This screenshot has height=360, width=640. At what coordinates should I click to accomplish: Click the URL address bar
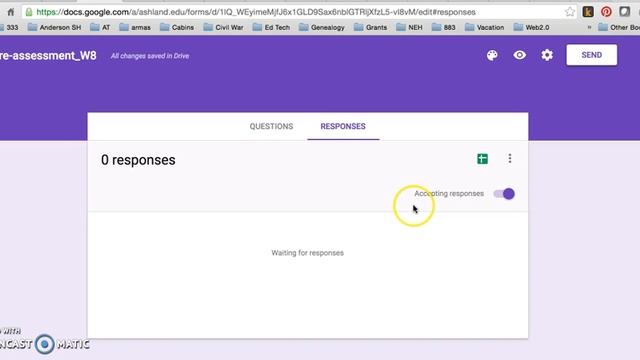tap(298, 12)
